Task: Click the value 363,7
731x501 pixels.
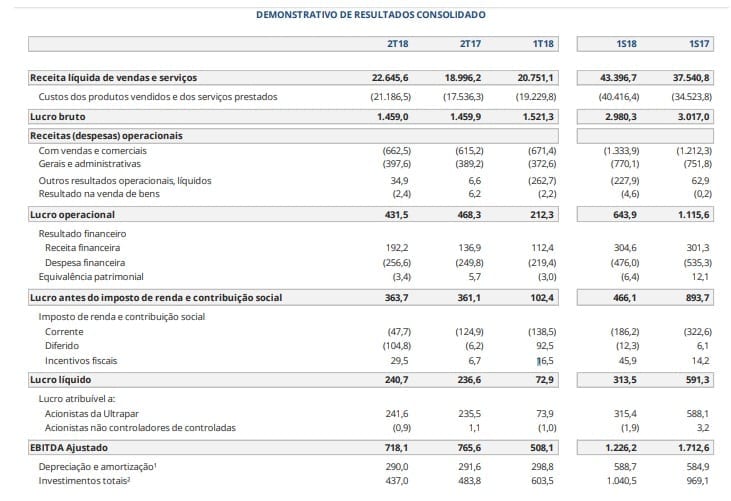Action: (x=396, y=297)
